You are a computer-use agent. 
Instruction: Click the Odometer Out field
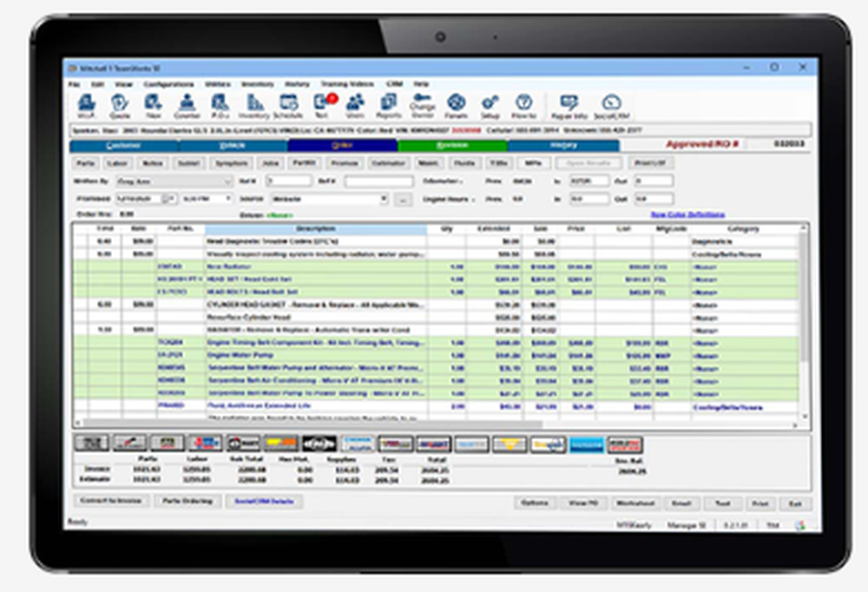654,181
